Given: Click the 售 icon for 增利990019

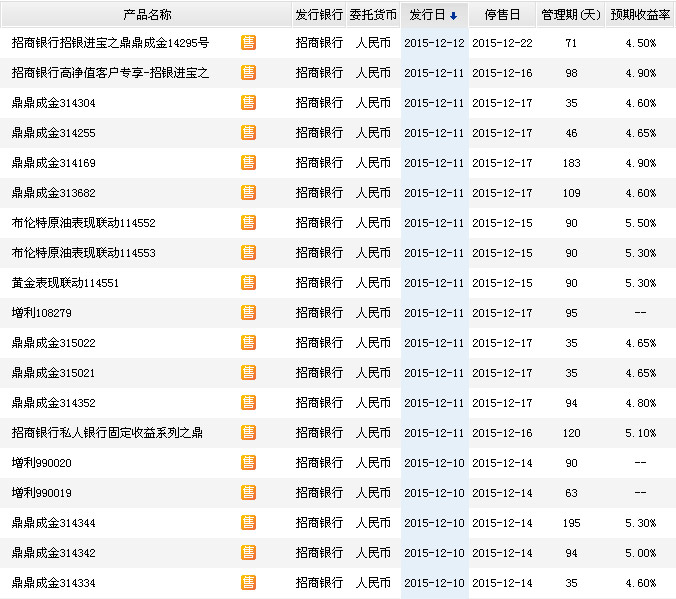Looking at the screenshot, I should 248,492.
